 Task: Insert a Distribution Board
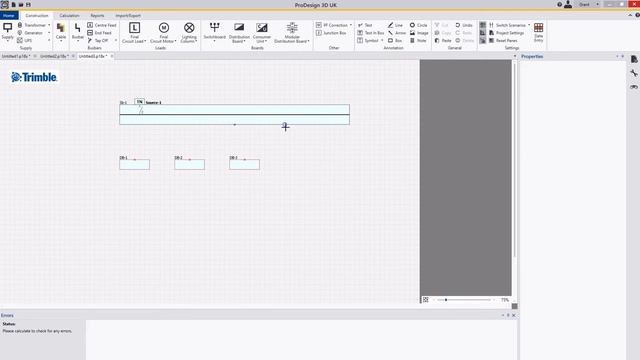(x=239, y=33)
